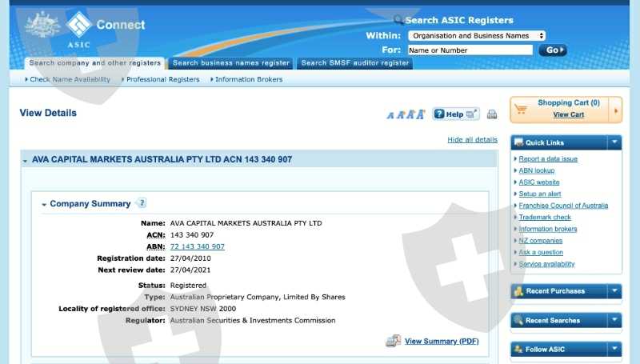This screenshot has height=364, width=640.
Task: Click the magnifier icon beside Search ASIC Registers
Action: point(398,19)
